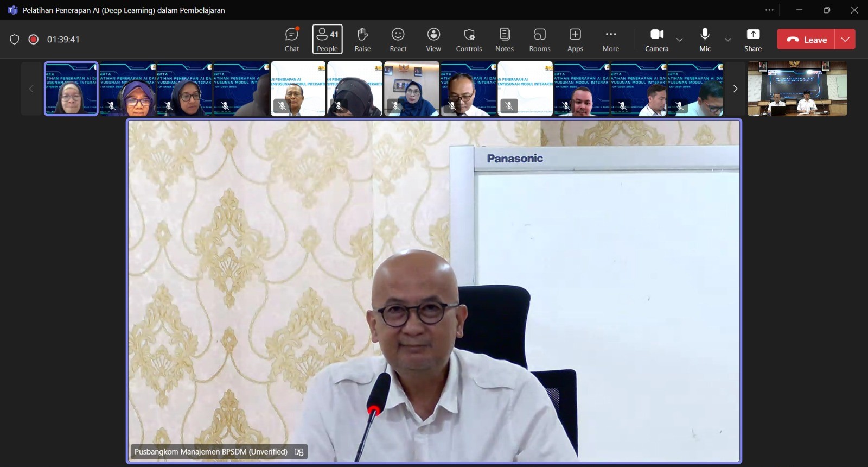Raise your hand in the meeting

[362, 40]
